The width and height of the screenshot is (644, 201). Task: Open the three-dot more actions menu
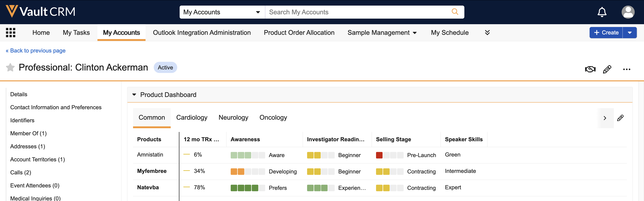point(626,69)
